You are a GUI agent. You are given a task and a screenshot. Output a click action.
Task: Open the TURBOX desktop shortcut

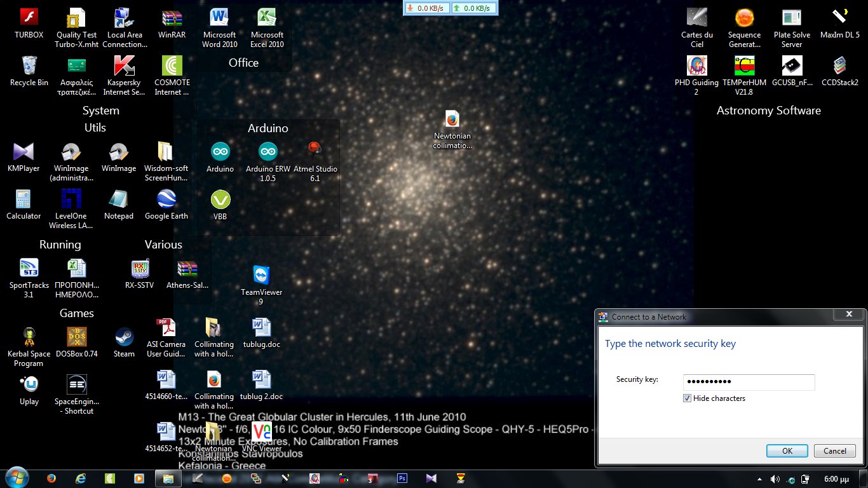[29, 24]
